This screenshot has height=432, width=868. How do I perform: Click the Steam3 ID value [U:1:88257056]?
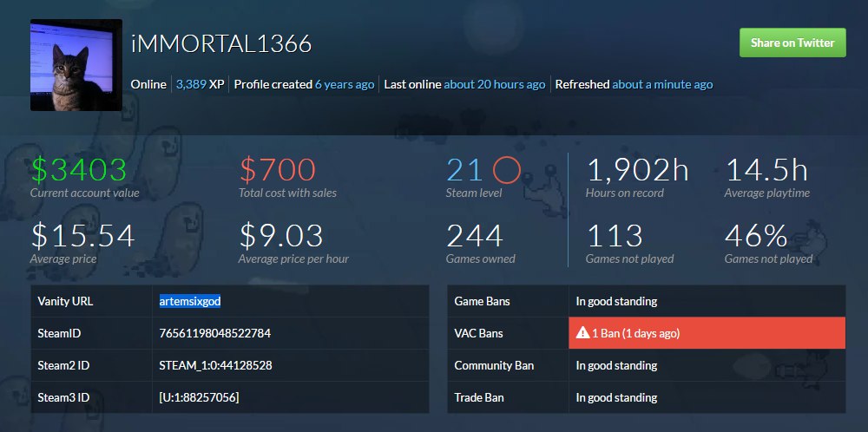(200, 397)
